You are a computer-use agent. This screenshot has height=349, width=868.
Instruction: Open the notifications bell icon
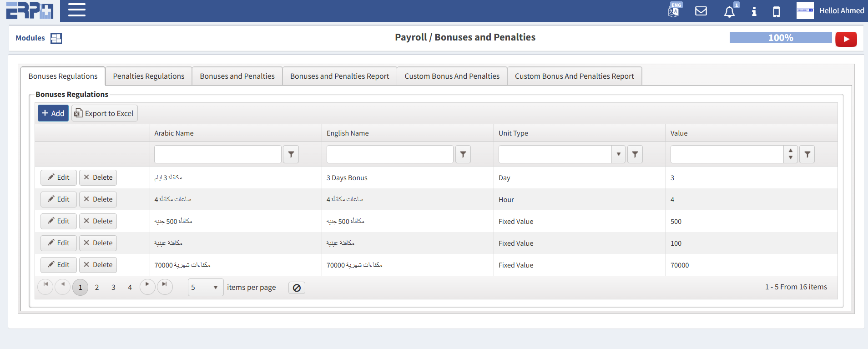point(729,11)
